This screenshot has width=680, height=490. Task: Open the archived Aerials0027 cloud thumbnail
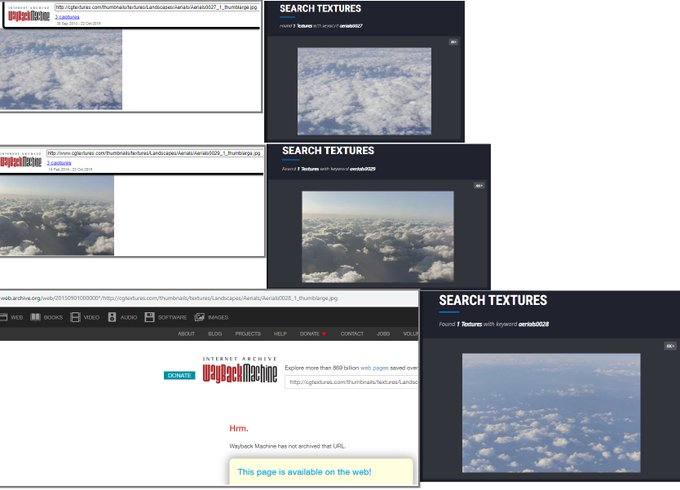pos(61,69)
